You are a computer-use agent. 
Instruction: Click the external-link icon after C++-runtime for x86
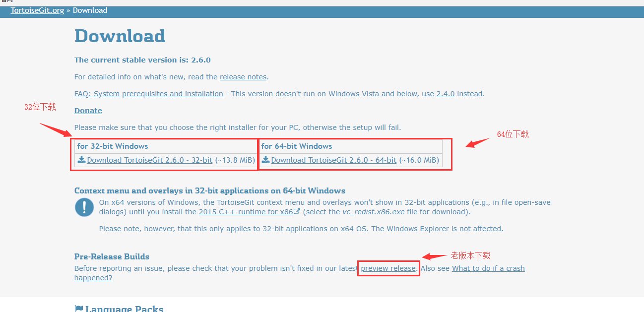coord(297,212)
